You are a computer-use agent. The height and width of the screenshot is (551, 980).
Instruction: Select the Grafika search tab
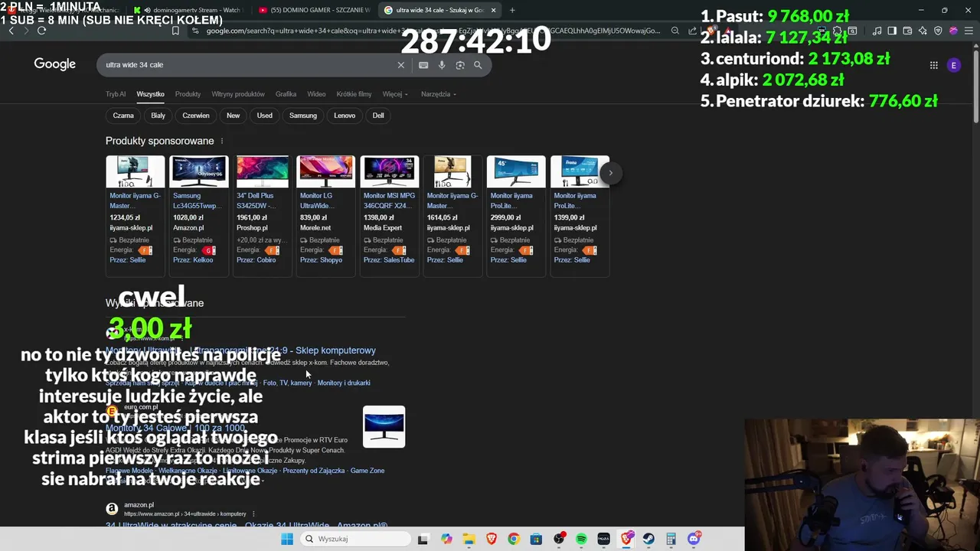pyautogui.click(x=286, y=94)
